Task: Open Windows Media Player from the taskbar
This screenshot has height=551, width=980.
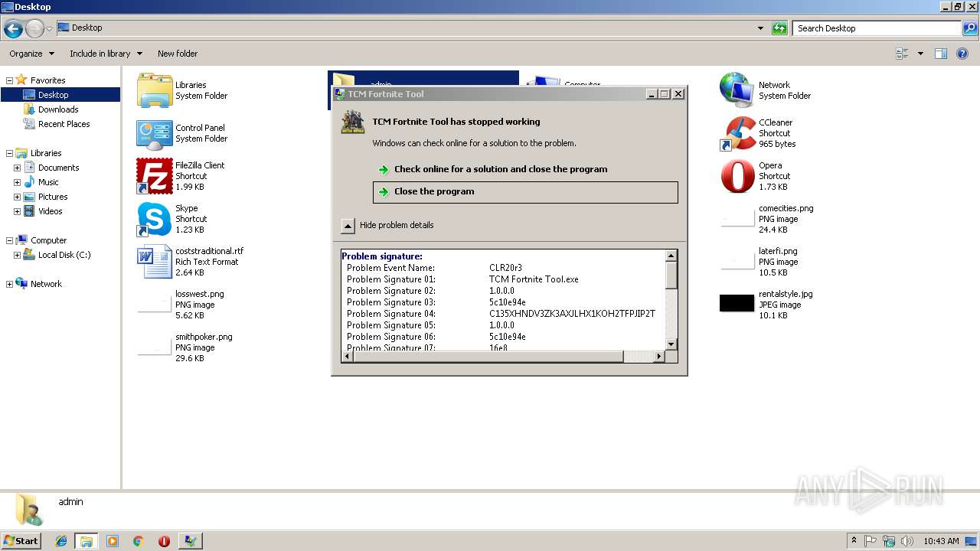Action: pos(113,541)
